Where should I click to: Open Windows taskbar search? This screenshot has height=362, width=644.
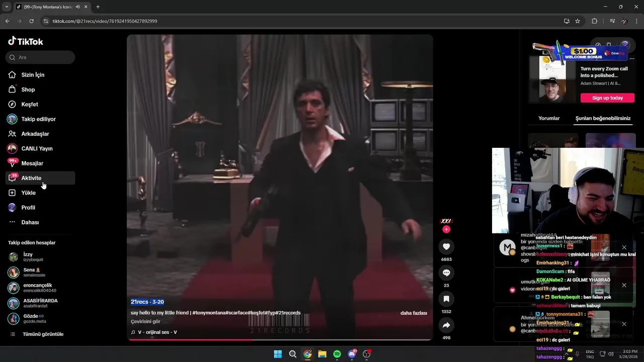(292, 354)
